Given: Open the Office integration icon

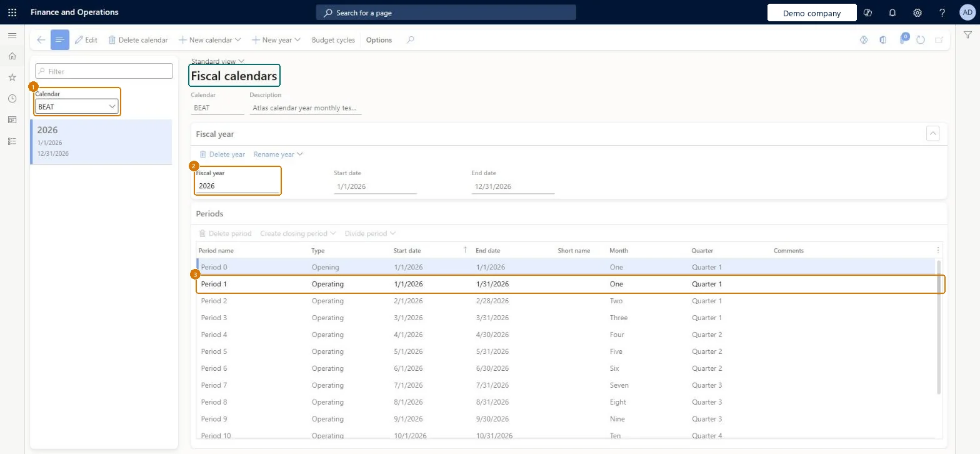Looking at the screenshot, I should point(882,40).
